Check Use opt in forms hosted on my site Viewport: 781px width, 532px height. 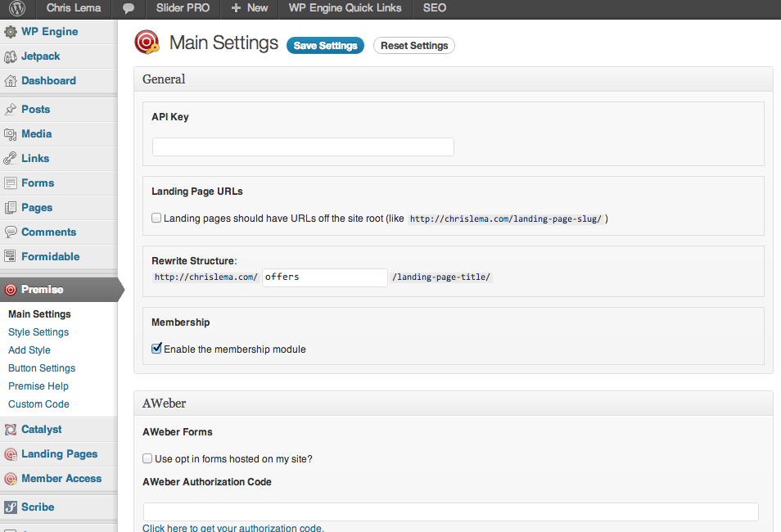coord(147,459)
